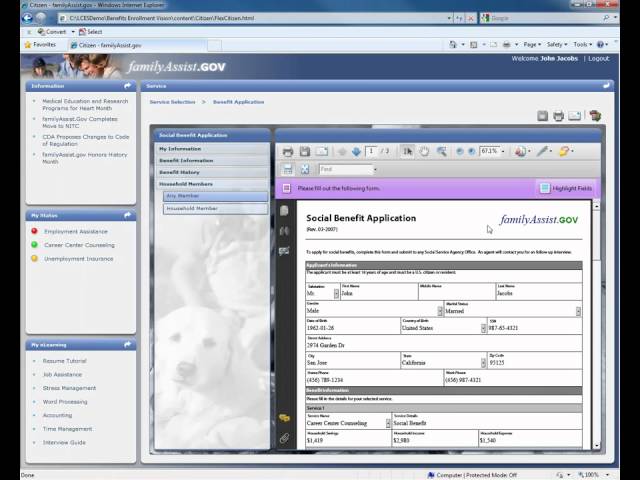Click the zoom in round button
Image resolution: width=640 pixels, height=480 pixels.
coord(471,151)
